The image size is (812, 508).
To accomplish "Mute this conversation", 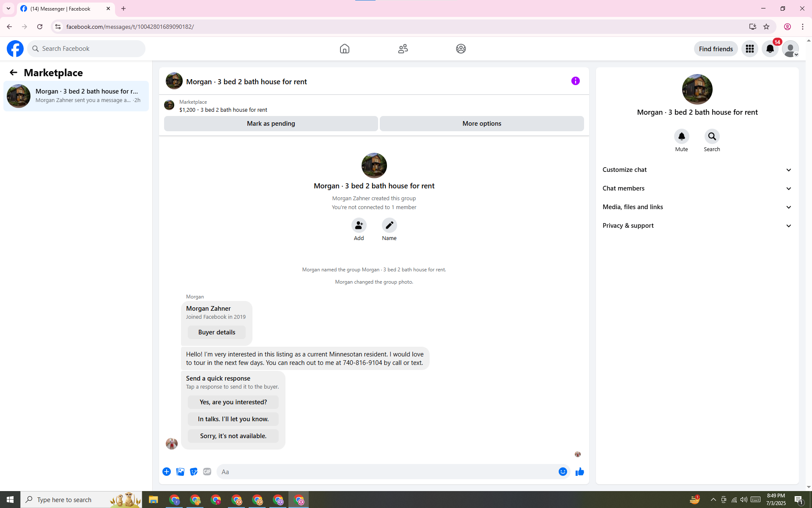I will point(681,136).
